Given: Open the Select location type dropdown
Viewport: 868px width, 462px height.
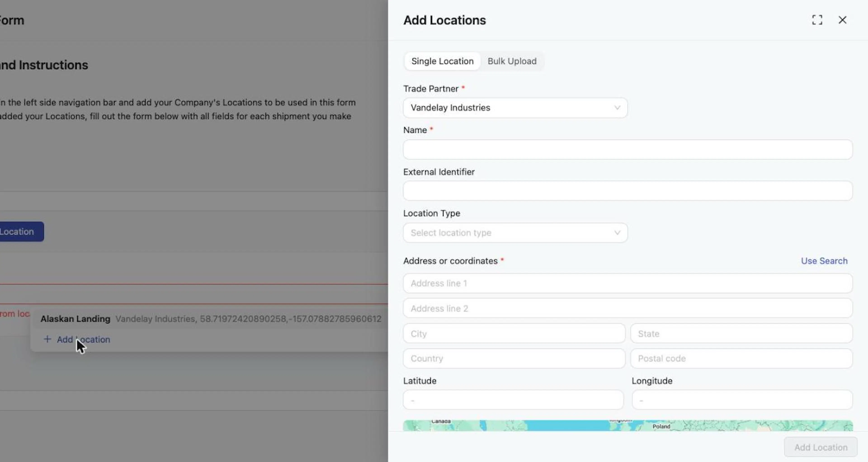Looking at the screenshot, I should click(515, 233).
